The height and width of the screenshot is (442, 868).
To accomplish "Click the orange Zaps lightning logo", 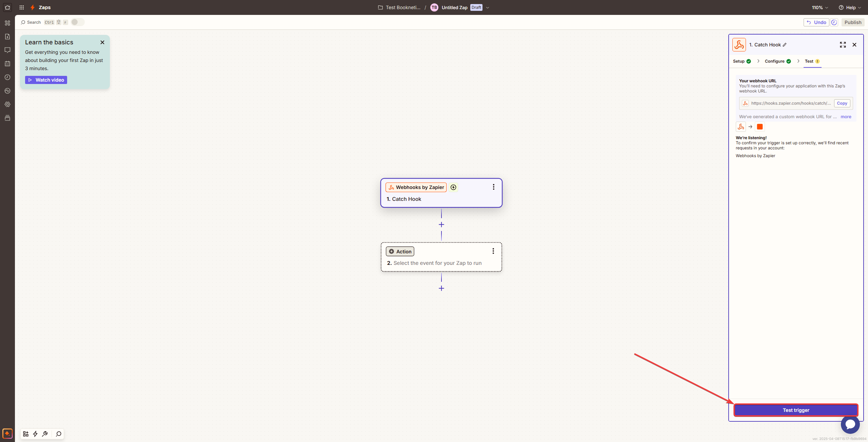I will pos(33,7).
